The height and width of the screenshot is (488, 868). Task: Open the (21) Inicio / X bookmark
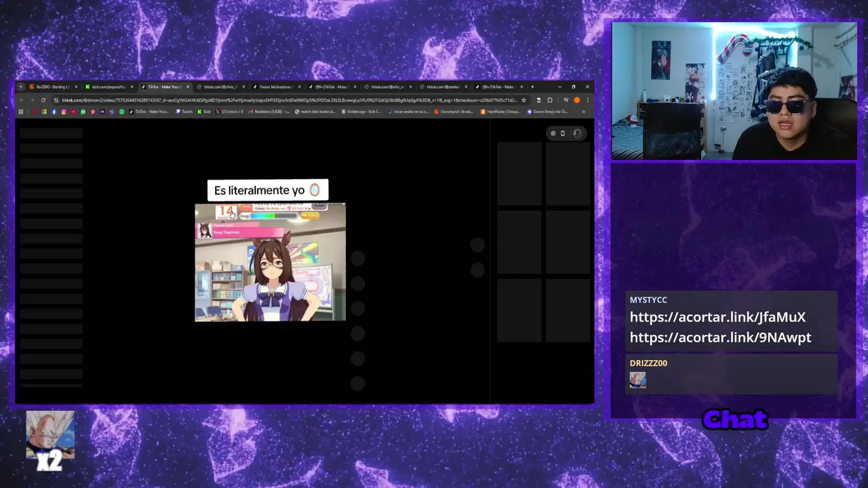pos(229,111)
